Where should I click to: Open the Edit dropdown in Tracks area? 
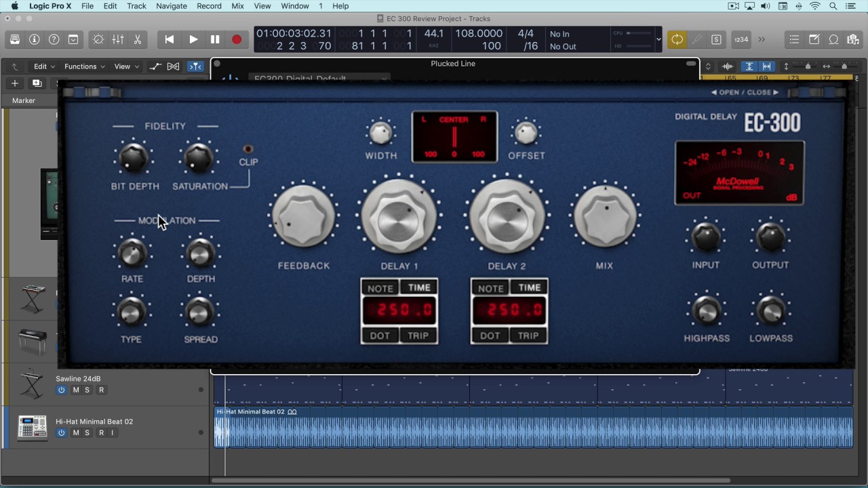click(44, 66)
